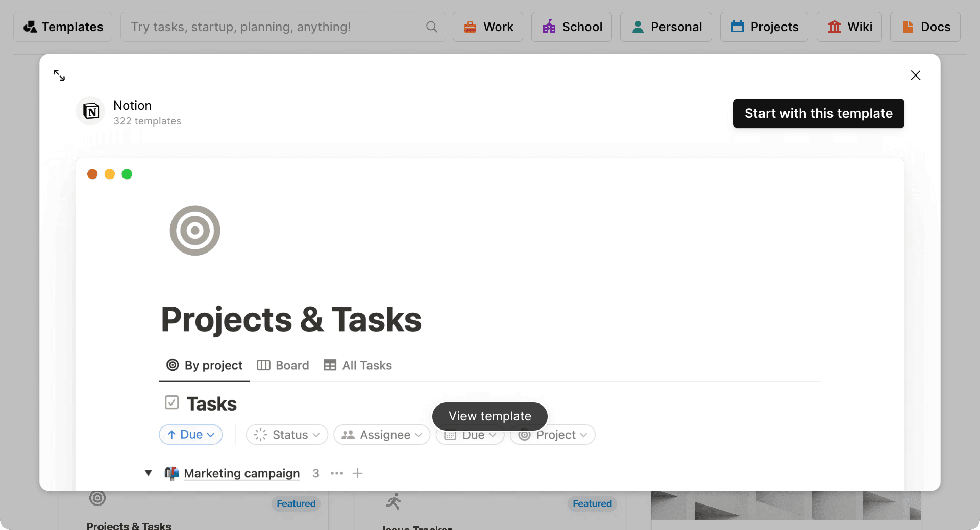Image resolution: width=980 pixels, height=530 pixels.
Task: Click the three-dots menu beside Marketing campaign
Action: (337, 473)
